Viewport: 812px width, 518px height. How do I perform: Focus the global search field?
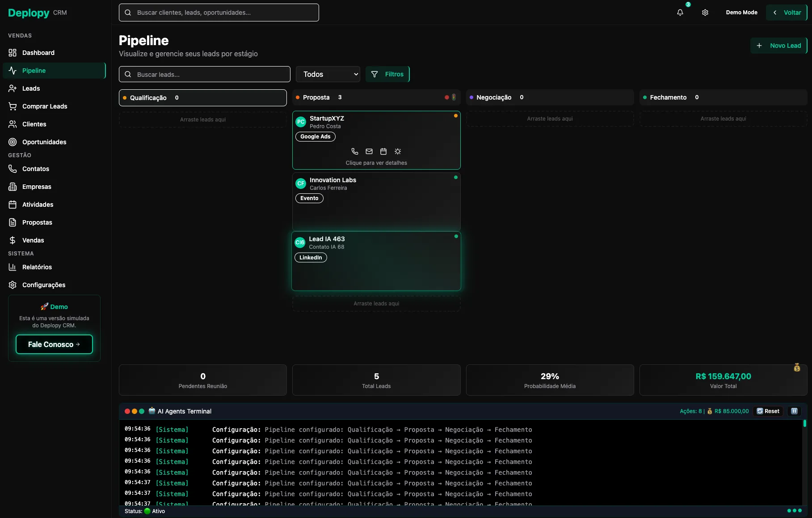[x=219, y=13]
